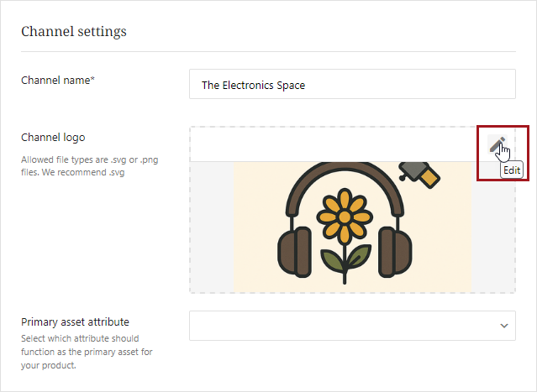Click the plug icon in logo preview
The height and width of the screenshot is (392, 537).
tap(420, 173)
